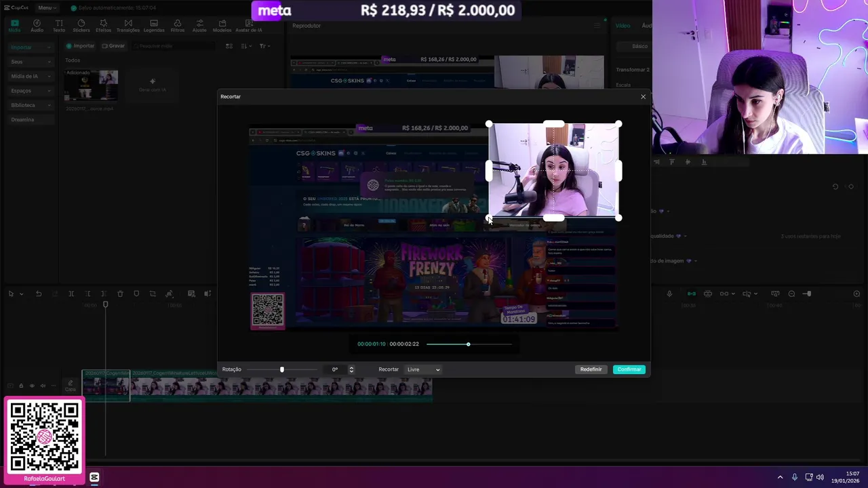Expand the Mídia de IA sidebar section
Viewport: 868px width, 488px height.
point(31,76)
